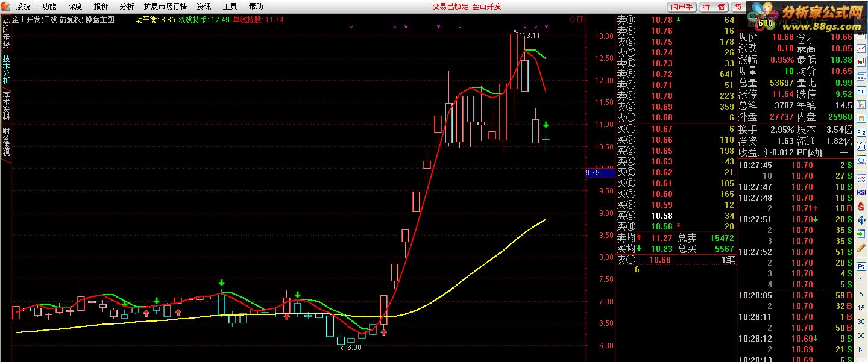Switch to 5-minute period button
The image size is (868, 362).
861,294
